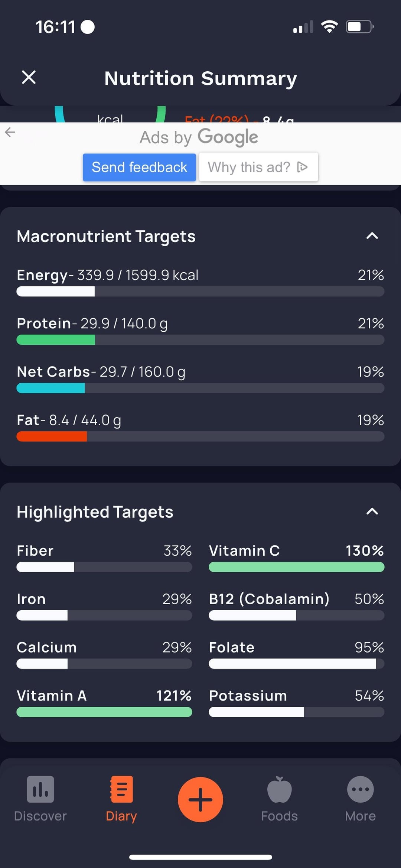Collapse the Highlighted Targets section
401x868 pixels.
(x=372, y=511)
